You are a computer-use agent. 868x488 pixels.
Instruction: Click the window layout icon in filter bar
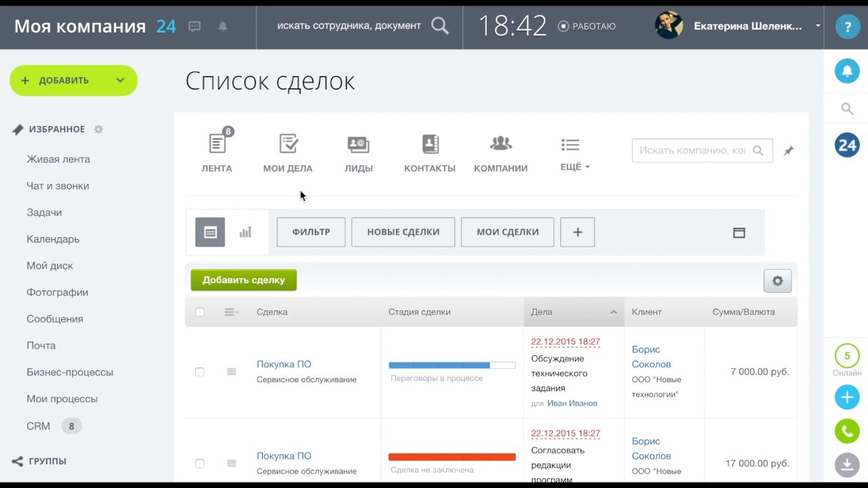739,232
